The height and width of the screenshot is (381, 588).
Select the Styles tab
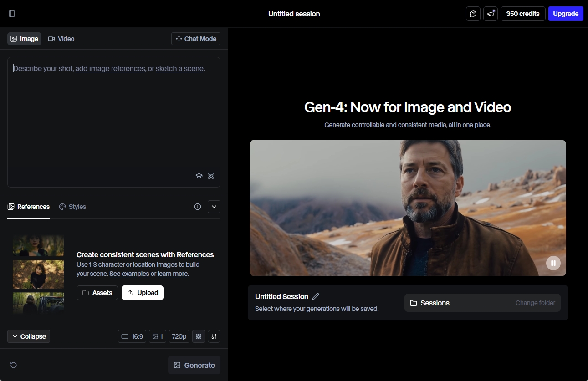point(72,207)
